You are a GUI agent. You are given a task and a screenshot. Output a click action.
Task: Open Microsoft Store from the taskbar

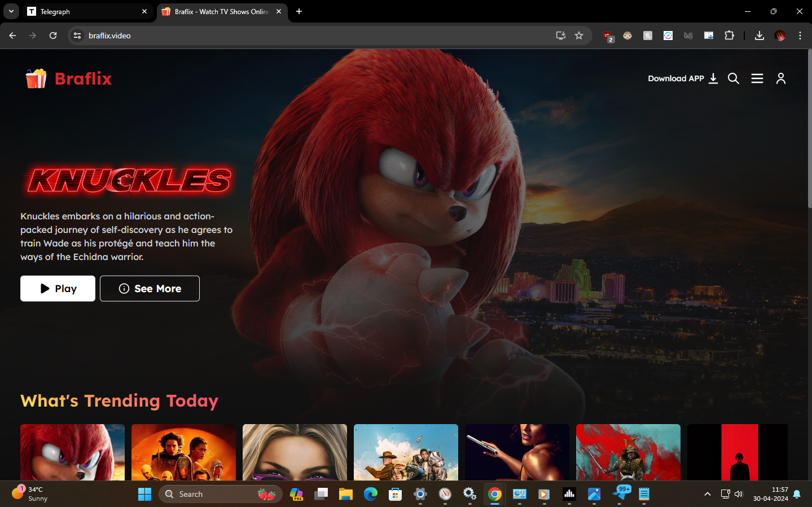click(x=396, y=494)
